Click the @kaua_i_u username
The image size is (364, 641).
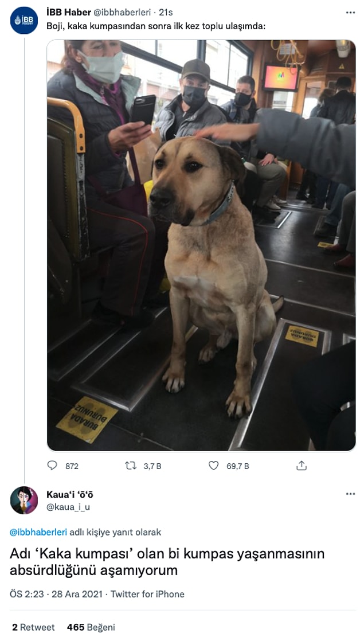coord(68,506)
